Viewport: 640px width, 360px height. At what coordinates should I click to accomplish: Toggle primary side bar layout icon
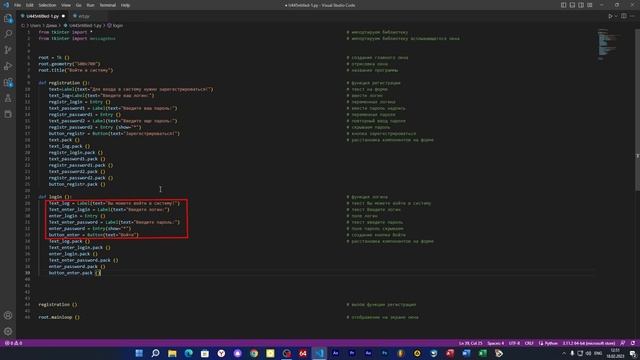pyautogui.click(x=563, y=5)
